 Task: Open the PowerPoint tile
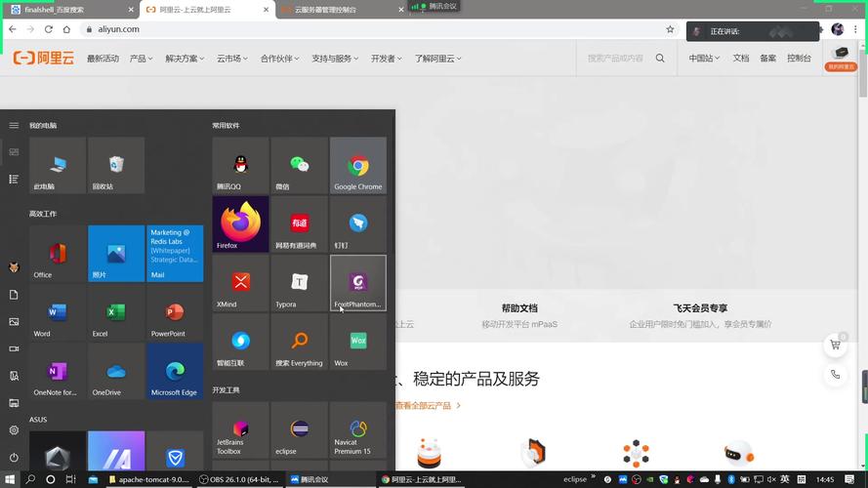(x=175, y=312)
